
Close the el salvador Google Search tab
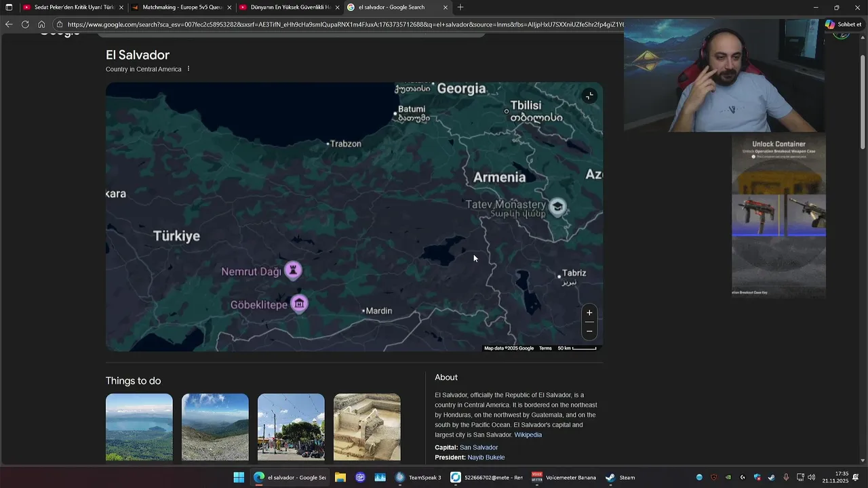pos(446,7)
